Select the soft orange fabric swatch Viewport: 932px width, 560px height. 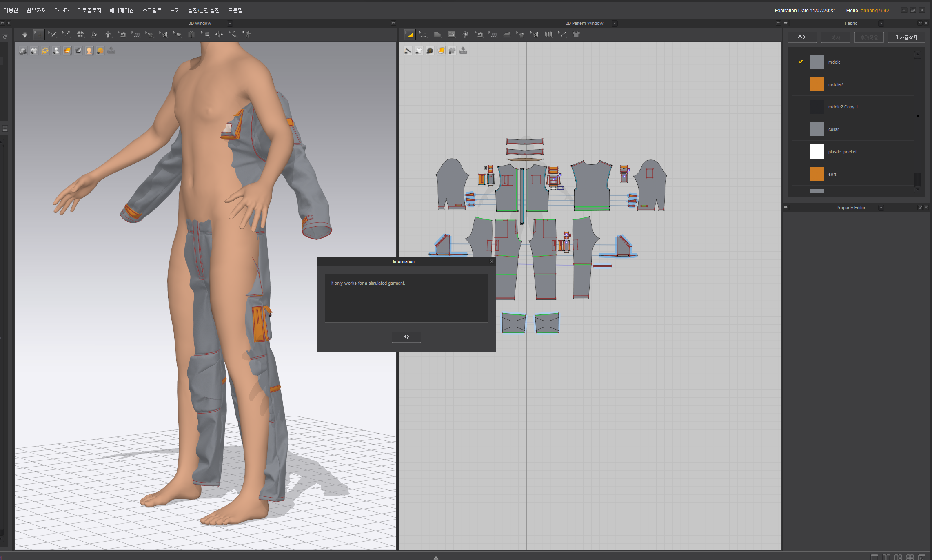tap(817, 174)
